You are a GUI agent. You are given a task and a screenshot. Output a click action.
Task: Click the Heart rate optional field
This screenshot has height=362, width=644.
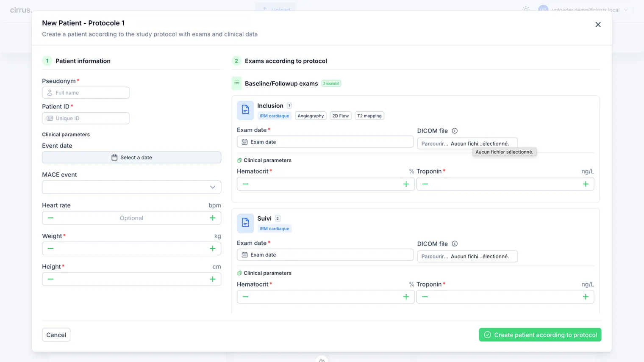pyautogui.click(x=131, y=218)
